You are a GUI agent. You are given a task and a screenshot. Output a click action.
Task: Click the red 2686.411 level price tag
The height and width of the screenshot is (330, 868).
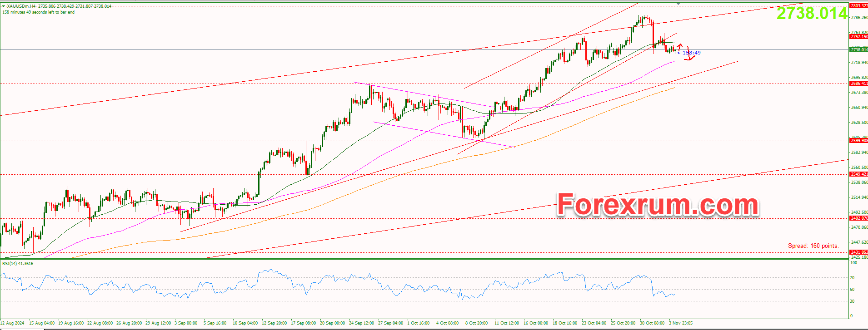pyautogui.click(x=859, y=84)
